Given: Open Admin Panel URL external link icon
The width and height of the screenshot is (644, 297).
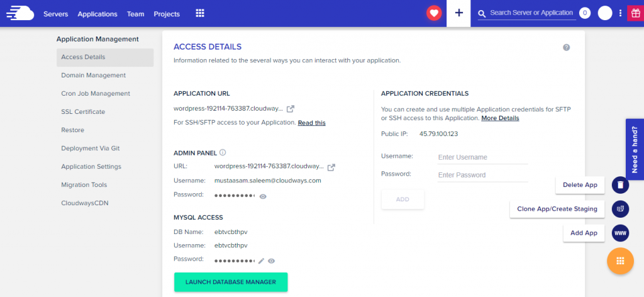Looking at the screenshot, I should point(331,167).
